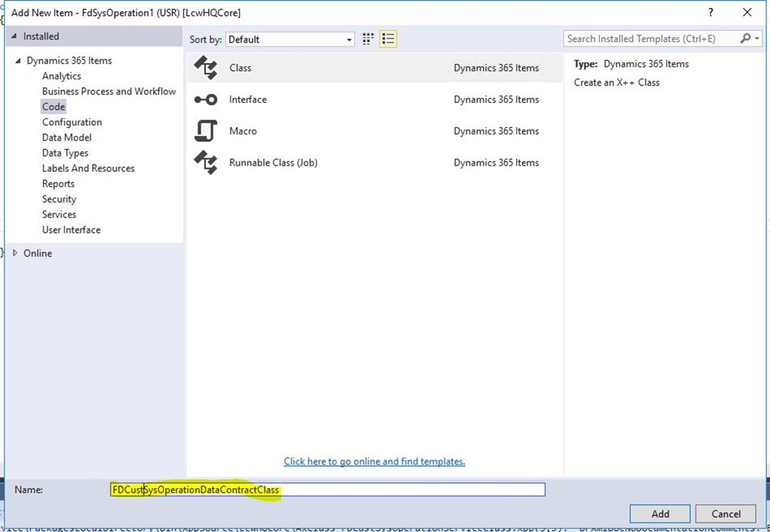Open link to find templates online
This screenshot has width=770, height=532.
point(374,461)
